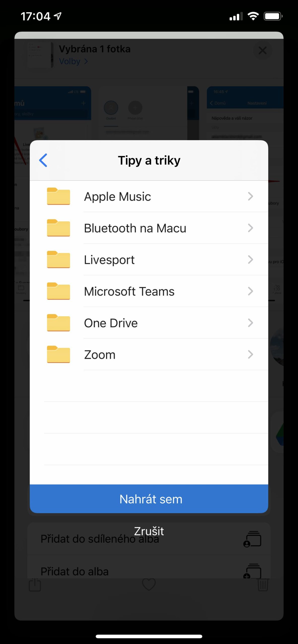Image resolution: width=298 pixels, height=644 pixels.
Task: Tap the Vybrána 1 fotka heading
Action: tap(95, 49)
